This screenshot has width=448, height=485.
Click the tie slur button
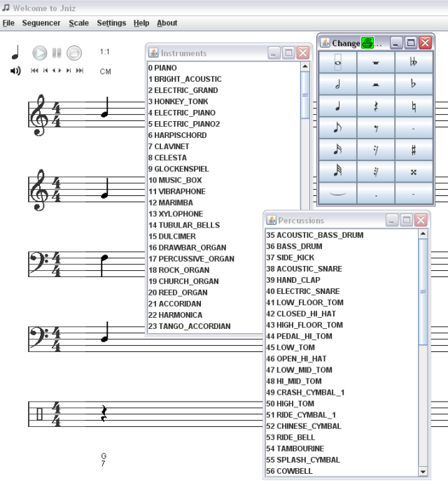point(337,194)
